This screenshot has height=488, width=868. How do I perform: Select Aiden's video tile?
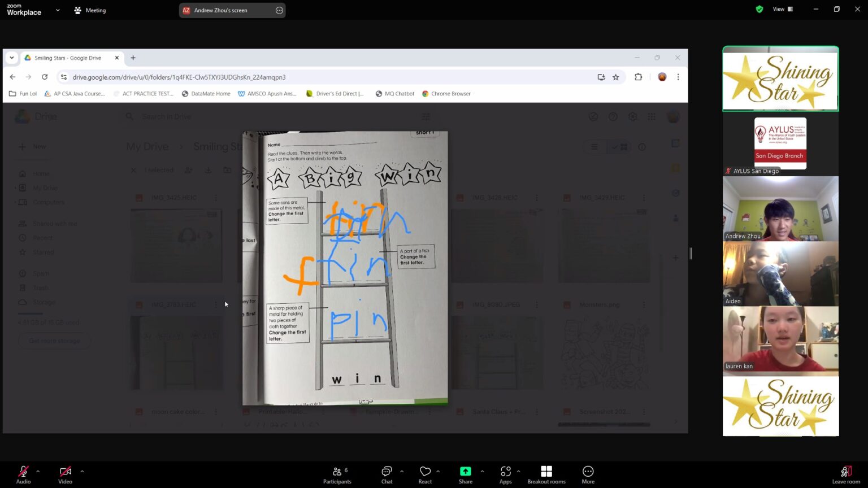click(x=780, y=273)
